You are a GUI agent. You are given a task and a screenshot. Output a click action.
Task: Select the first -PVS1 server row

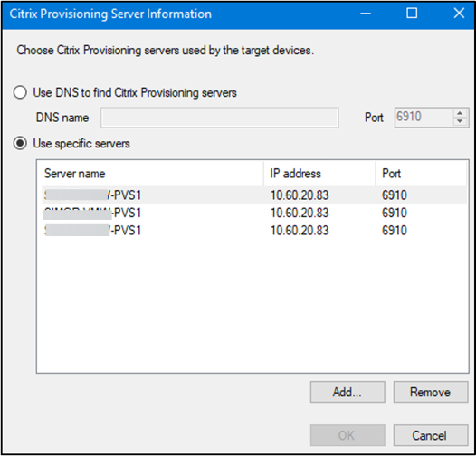click(x=254, y=195)
